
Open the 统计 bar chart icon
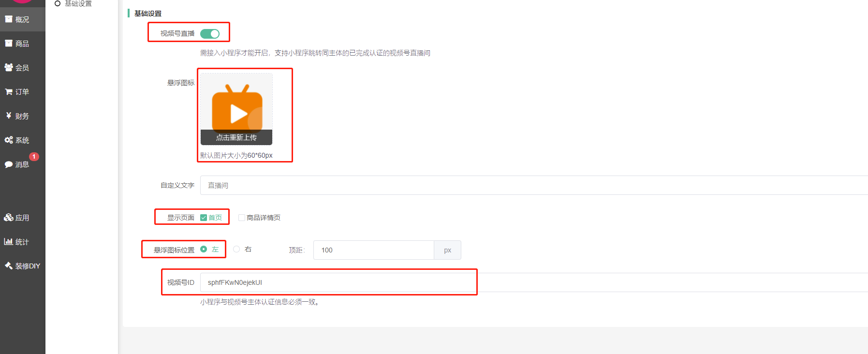click(9, 242)
